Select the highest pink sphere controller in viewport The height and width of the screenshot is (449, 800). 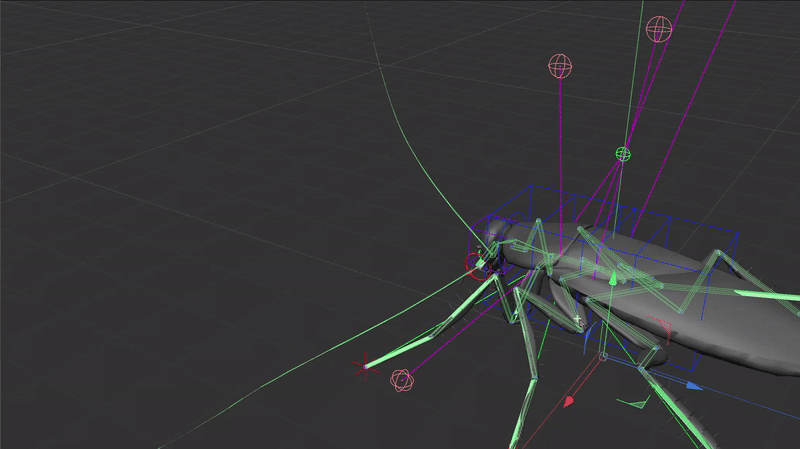click(x=659, y=29)
